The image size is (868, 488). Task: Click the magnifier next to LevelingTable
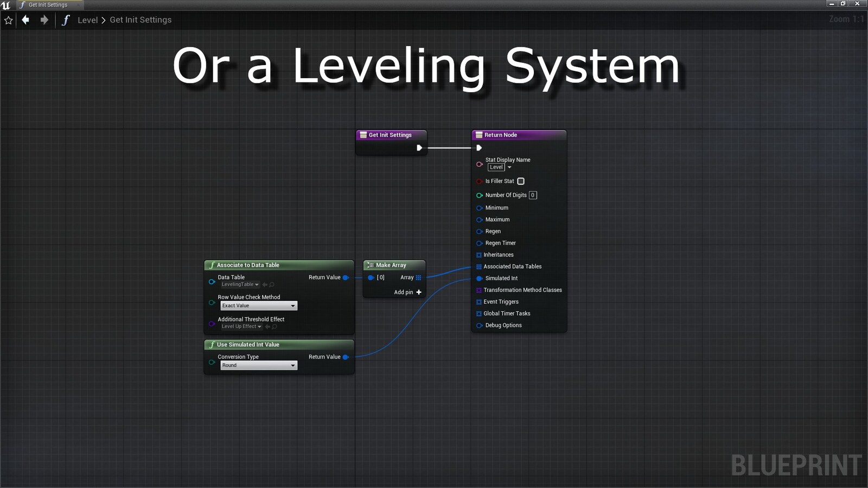point(272,285)
